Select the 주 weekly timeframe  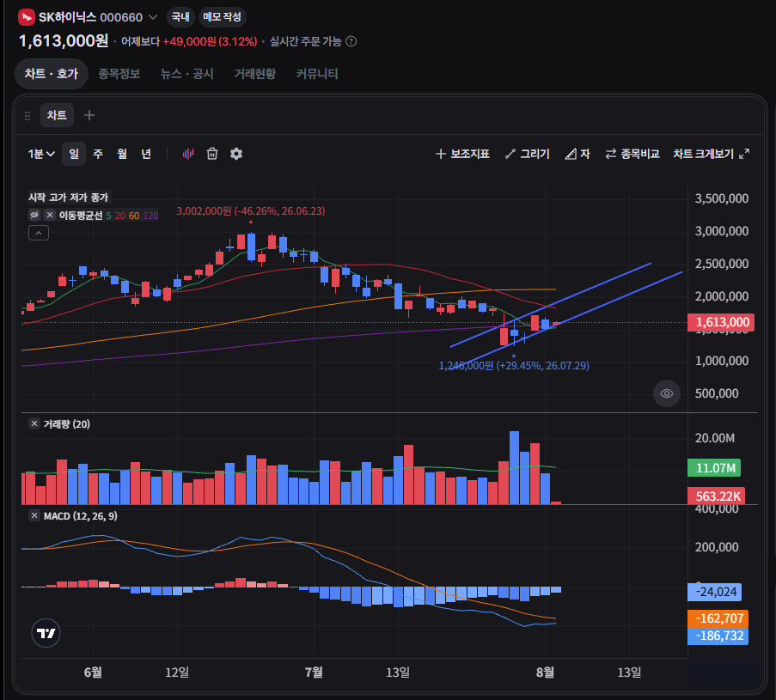(98, 154)
